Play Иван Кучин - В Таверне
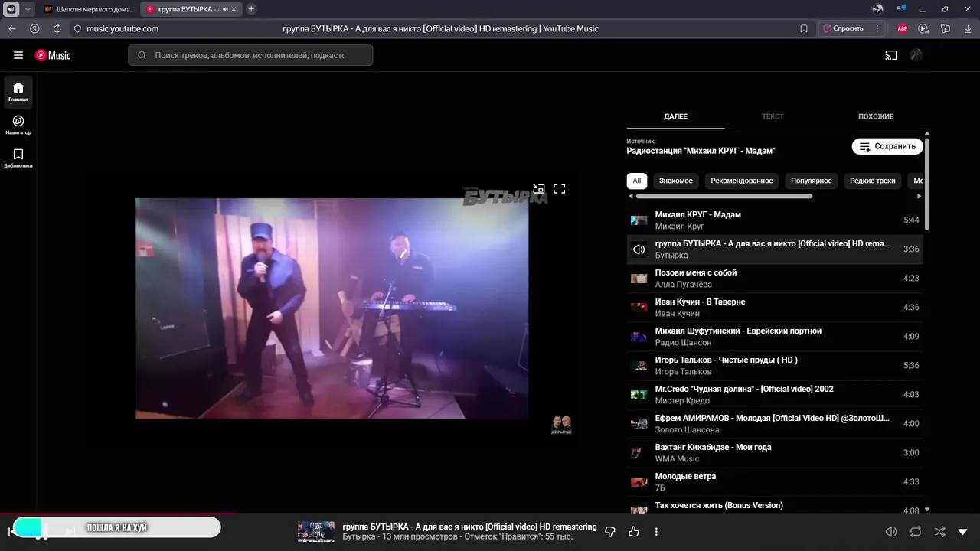 click(775, 307)
